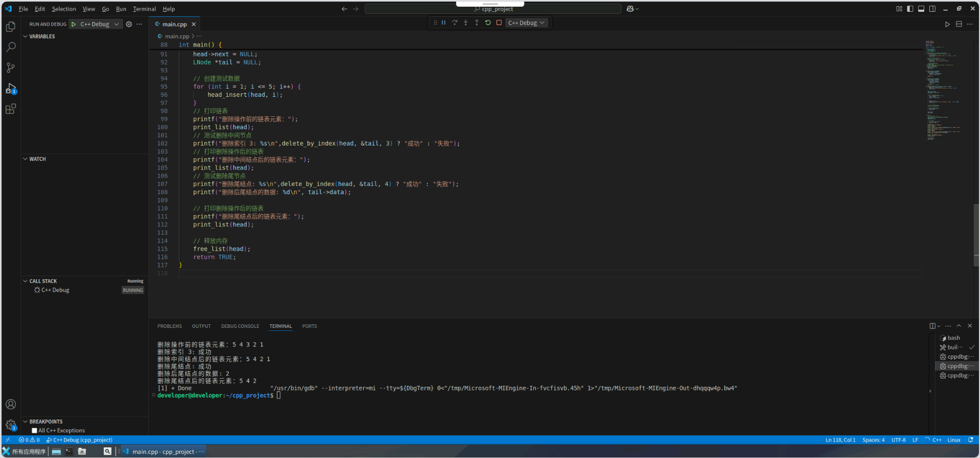Viewport: 980px width, 458px height.
Task: Open the Selection menu
Action: click(64, 9)
